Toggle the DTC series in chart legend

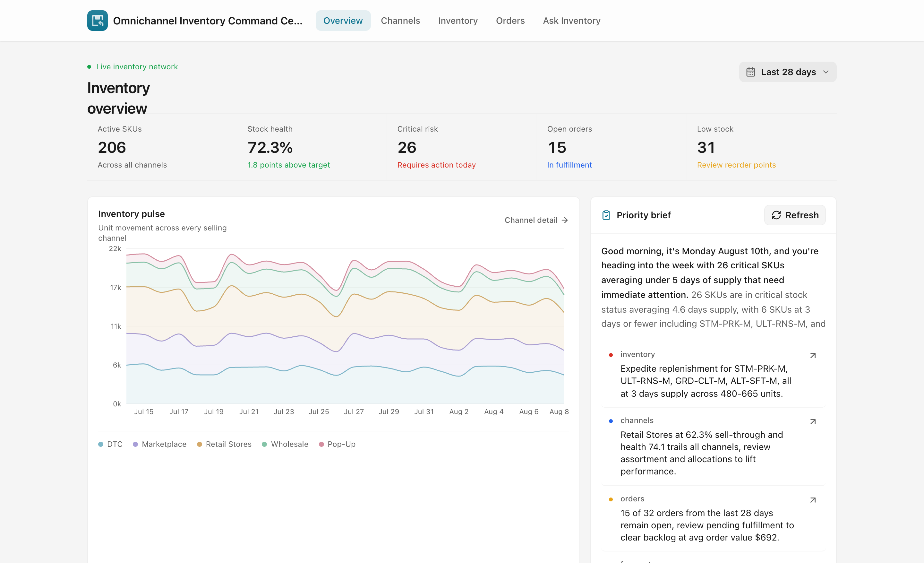(x=110, y=444)
